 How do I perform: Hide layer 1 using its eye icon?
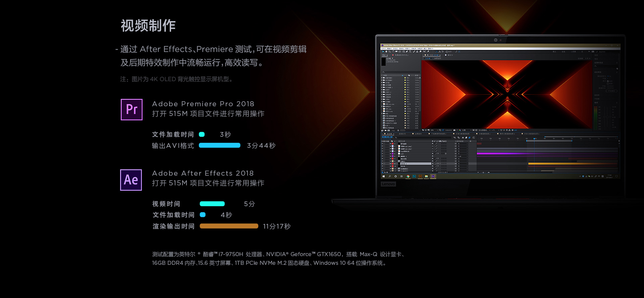point(382,144)
